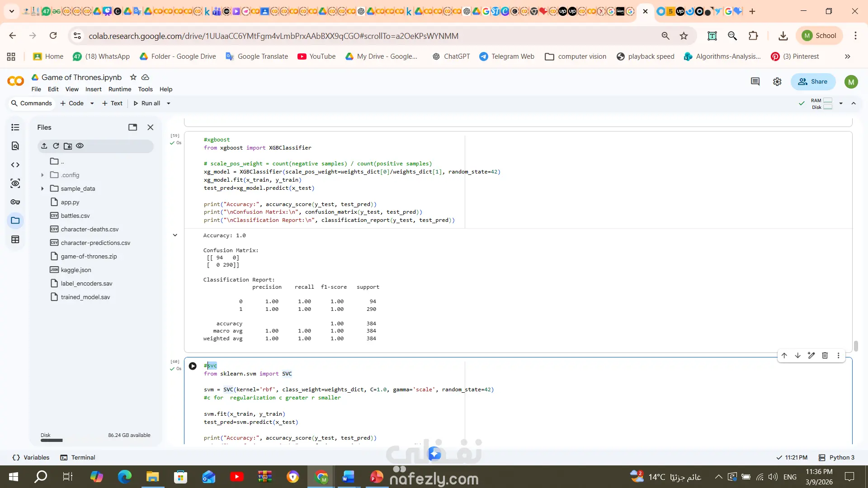868x488 pixels.
Task: Click the RAM and Disk usage indicator
Action: [821, 103]
